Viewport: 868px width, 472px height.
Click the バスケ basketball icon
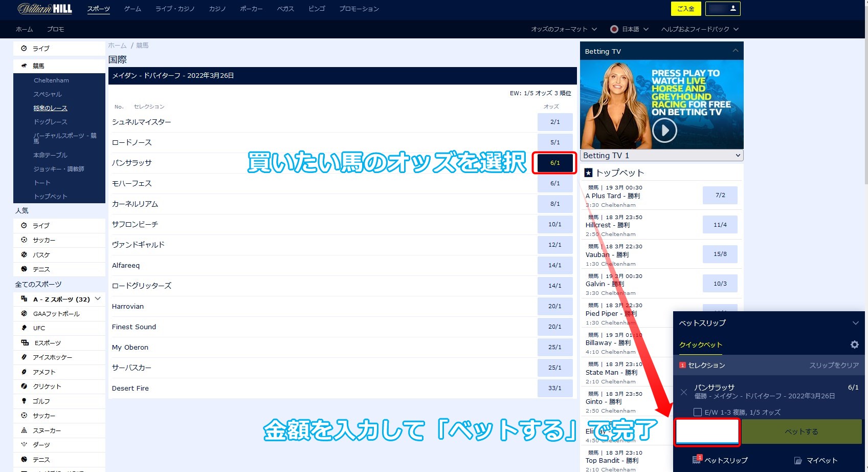coord(24,254)
